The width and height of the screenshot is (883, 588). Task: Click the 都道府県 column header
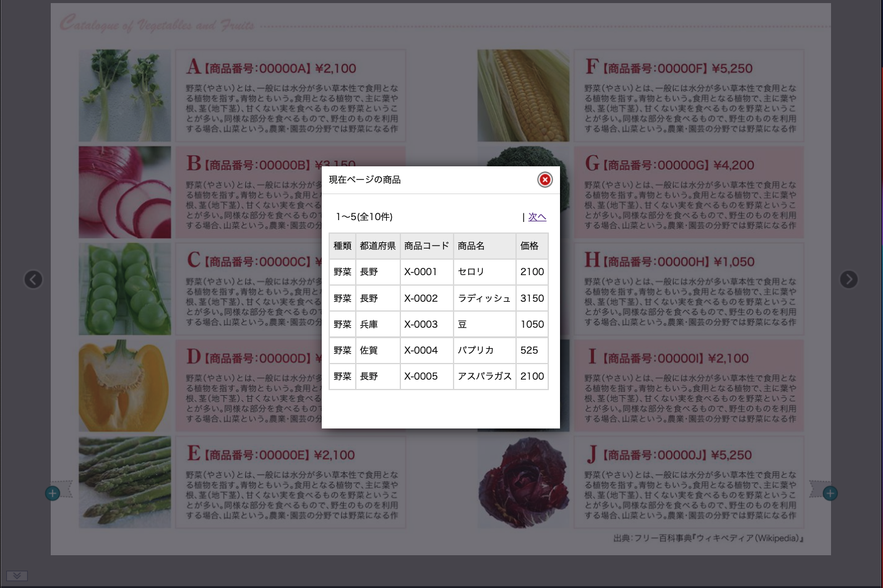point(377,246)
